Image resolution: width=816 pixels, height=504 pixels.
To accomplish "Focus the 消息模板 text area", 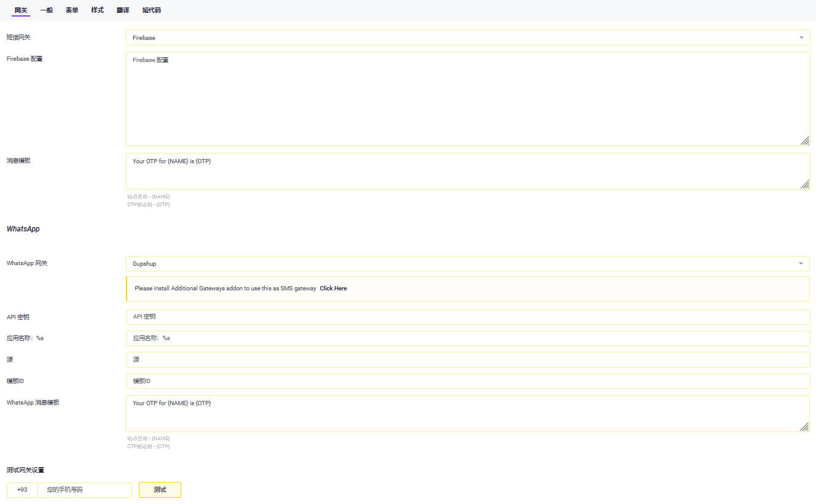I will (x=467, y=171).
